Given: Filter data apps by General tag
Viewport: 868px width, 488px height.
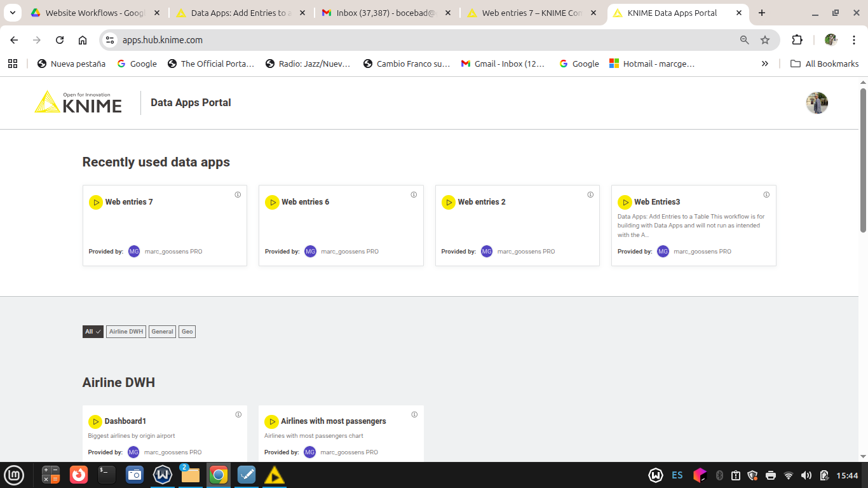Looking at the screenshot, I should (162, 332).
